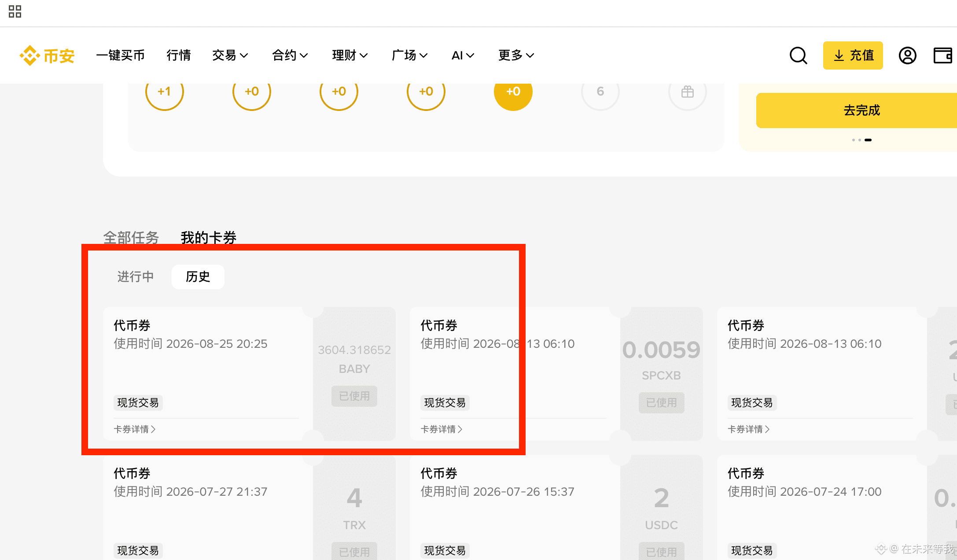Screen dimensions: 957x560
Task: Click the 充值 deposit button
Action: pyautogui.click(x=853, y=55)
